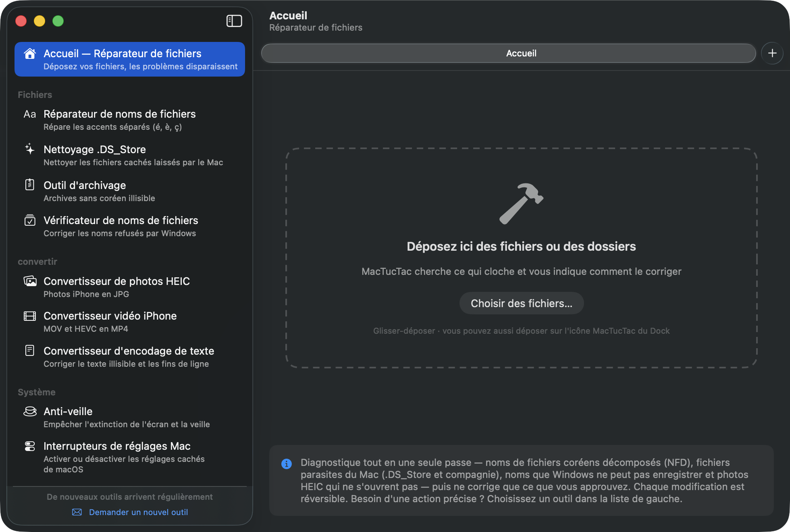790x532 pixels.
Task: Click the sparkle icon for .DS_Store cleaning
Action: click(30, 149)
